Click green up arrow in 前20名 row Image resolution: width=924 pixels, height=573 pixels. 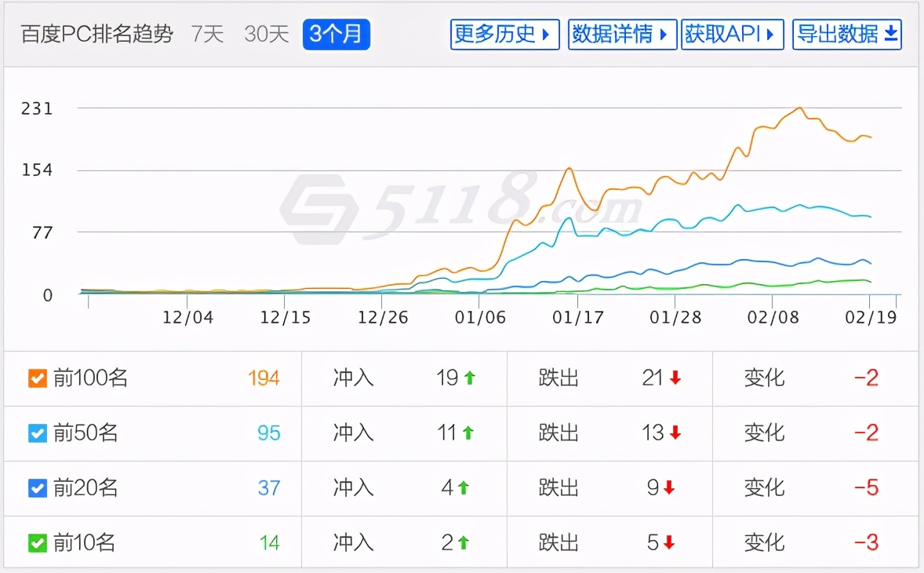click(464, 488)
